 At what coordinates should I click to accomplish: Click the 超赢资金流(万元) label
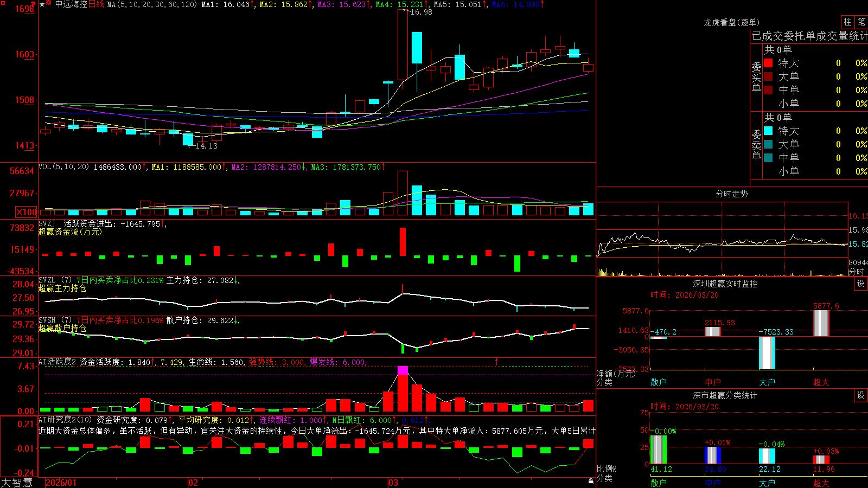(70, 232)
